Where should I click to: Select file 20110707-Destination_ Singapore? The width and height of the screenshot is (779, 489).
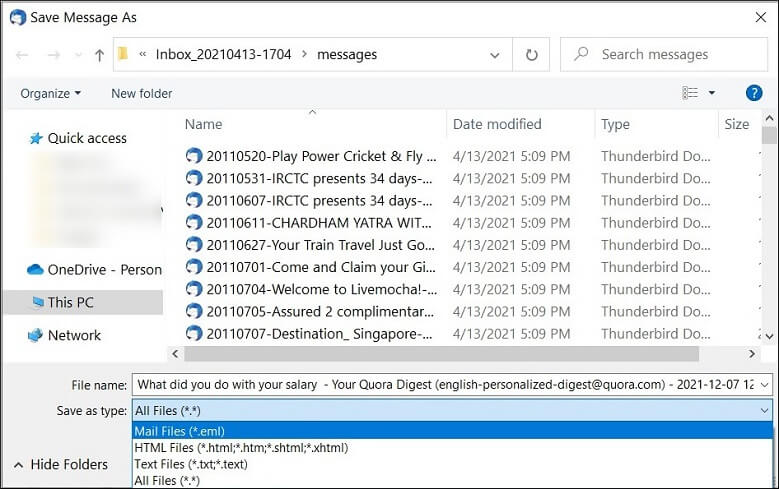pyautogui.click(x=319, y=334)
